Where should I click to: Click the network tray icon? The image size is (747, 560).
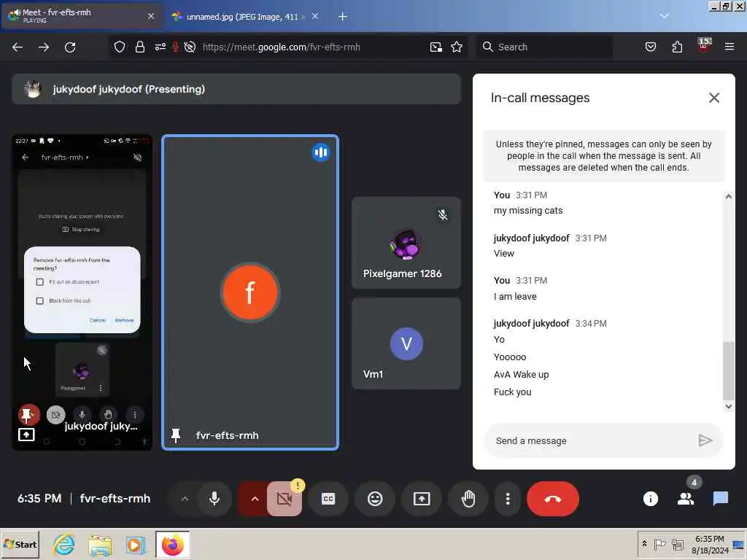click(x=678, y=544)
